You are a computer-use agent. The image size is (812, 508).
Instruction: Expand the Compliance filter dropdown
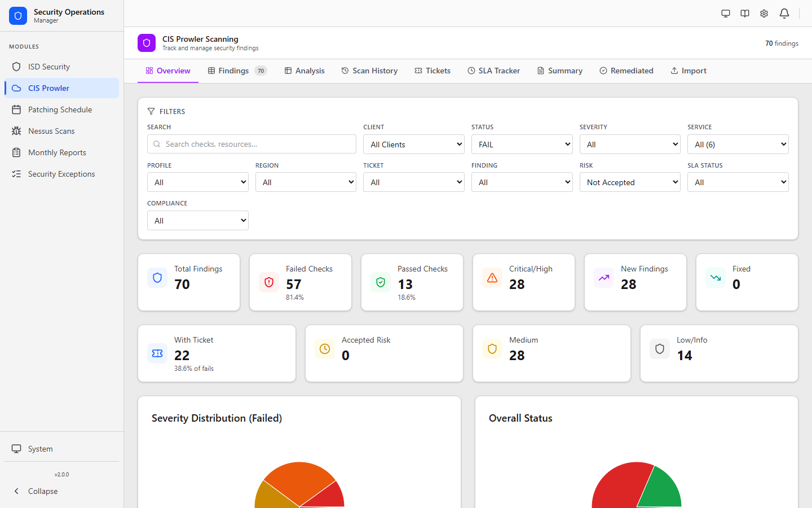198,221
